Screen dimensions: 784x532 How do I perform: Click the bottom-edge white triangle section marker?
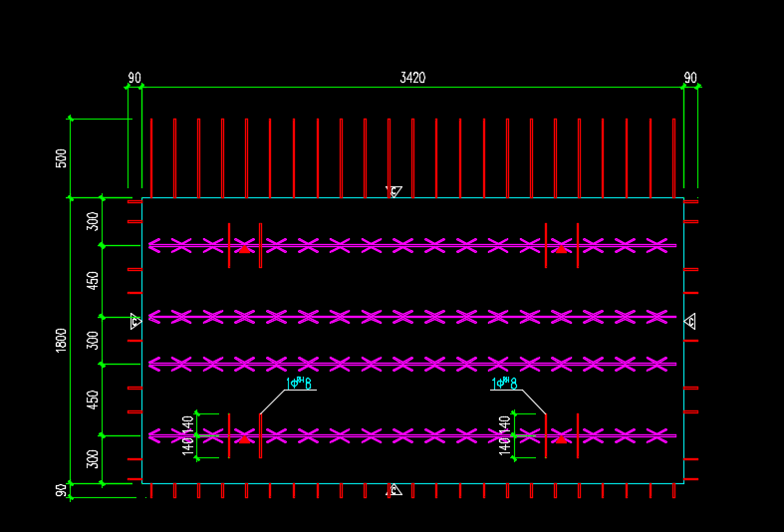[x=394, y=489]
